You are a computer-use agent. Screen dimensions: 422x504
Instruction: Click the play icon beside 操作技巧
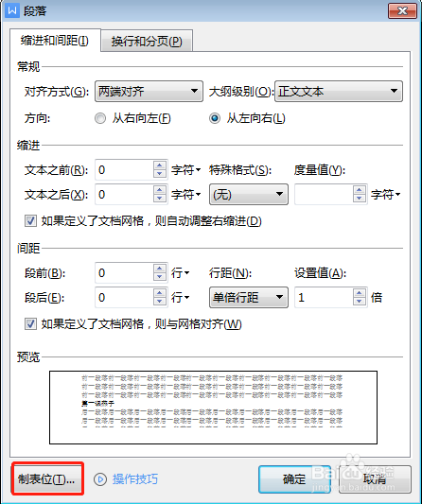100,479
